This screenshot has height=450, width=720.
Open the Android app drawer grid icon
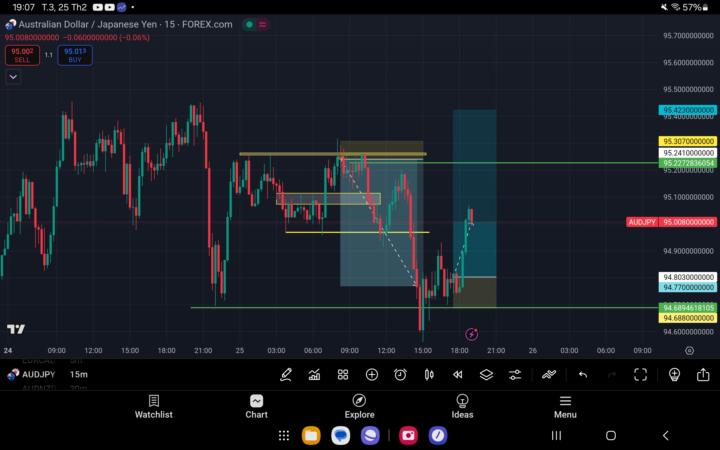[284, 435]
